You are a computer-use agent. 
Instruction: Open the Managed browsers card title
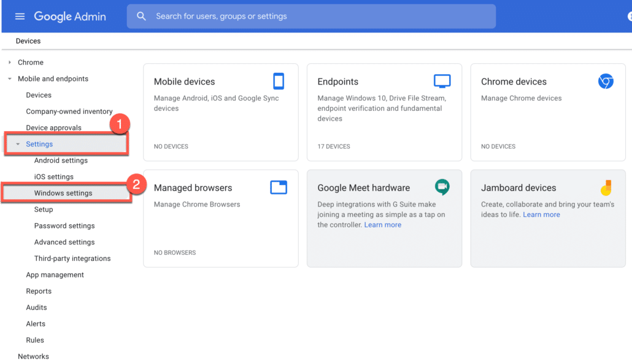pyautogui.click(x=193, y=188)
